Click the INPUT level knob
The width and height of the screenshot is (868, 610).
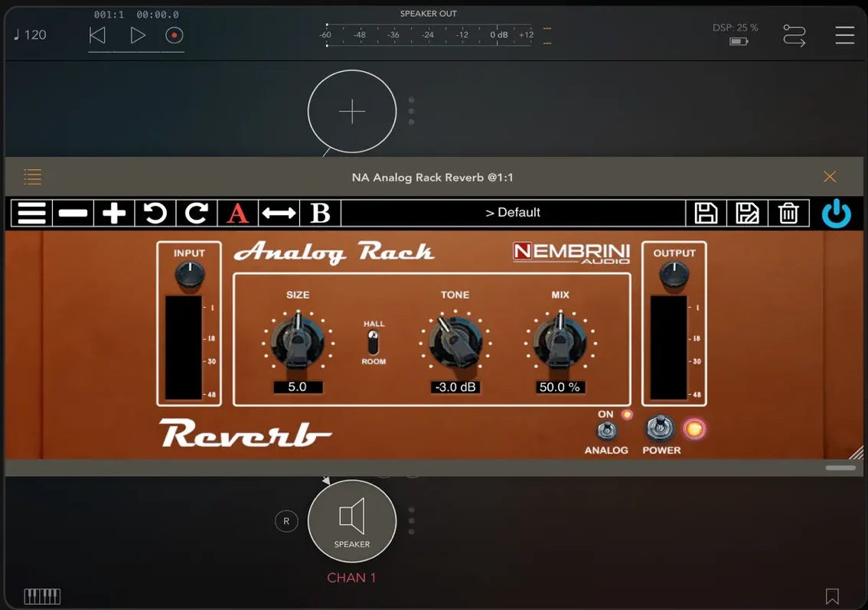pyautogui.click(x=189, y=274)
